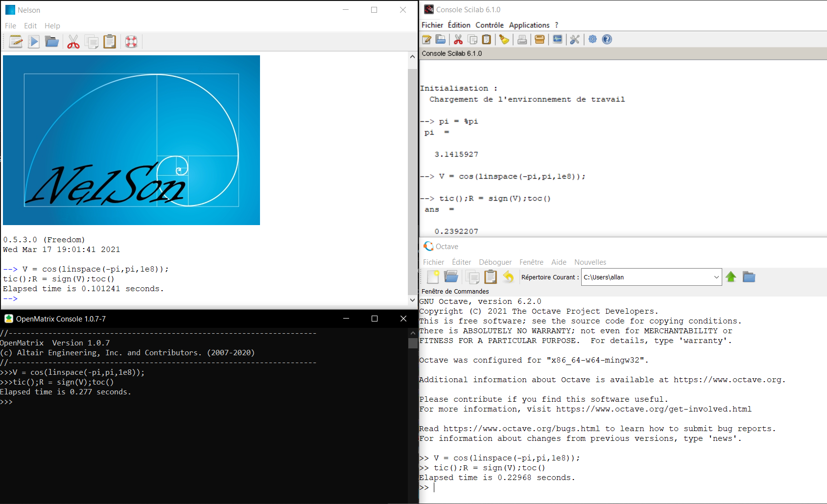This screenshot has width=827, height=504.
Task: Click the cut scissors icon in Nelson toolbar
Action: 73,42
